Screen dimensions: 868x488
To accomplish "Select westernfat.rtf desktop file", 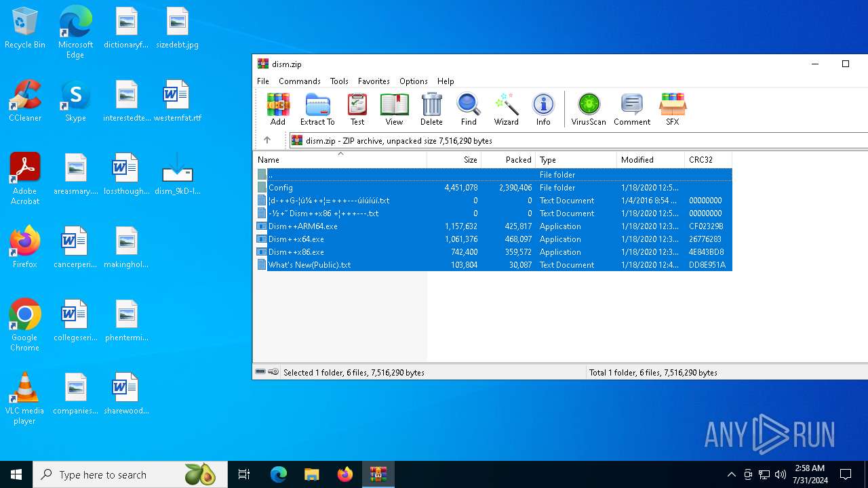I will click(x=177, y=102).
